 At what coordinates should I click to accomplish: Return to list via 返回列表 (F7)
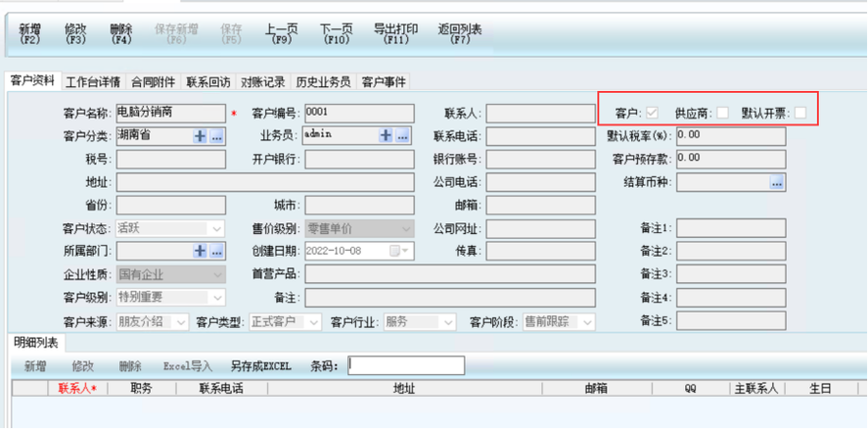pyautogui.click(x=460, y=34)
